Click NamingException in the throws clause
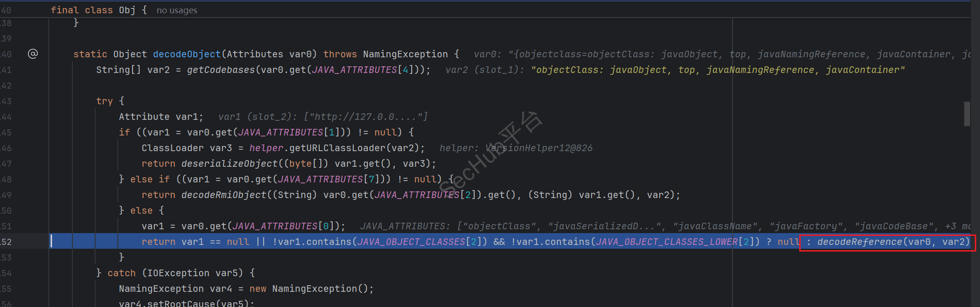This screenshot has height=307, width=980. (x=405, y=54)
